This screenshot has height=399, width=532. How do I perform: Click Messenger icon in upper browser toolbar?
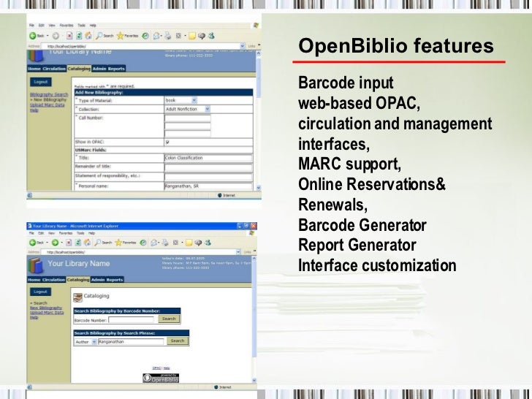pos(211,36)
